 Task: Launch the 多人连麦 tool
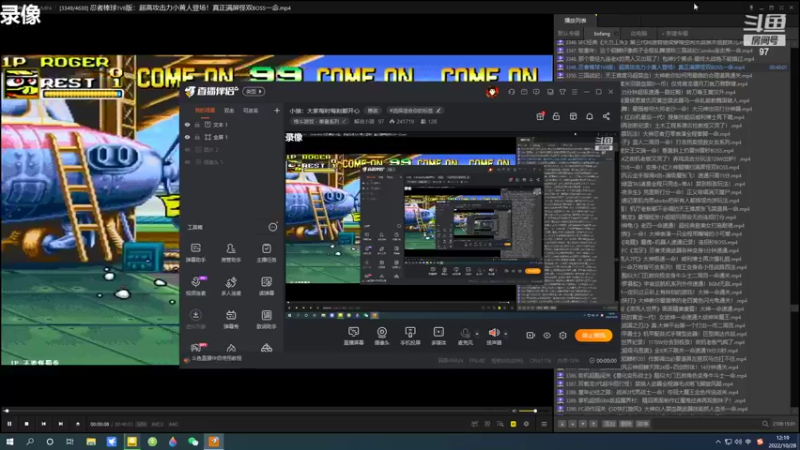click(231, 285)
